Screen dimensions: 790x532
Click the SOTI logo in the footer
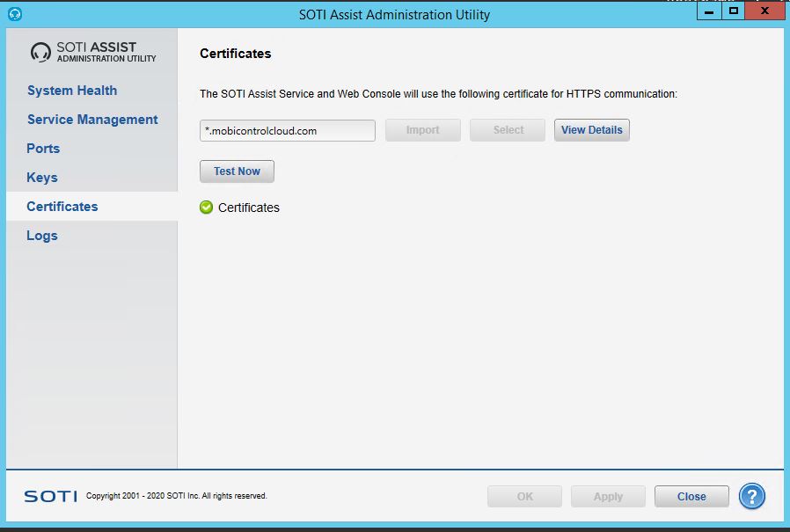[x=51, y=496]
